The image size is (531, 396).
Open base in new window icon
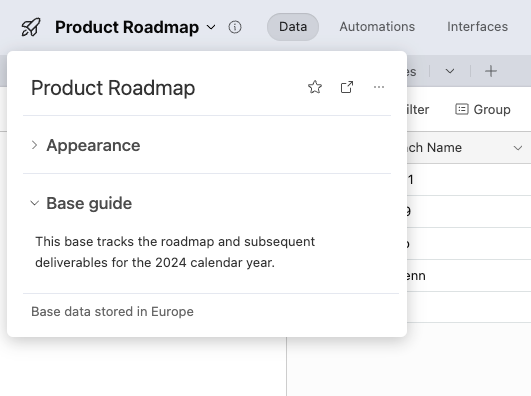pyautogui.click(x=347, y=87)
